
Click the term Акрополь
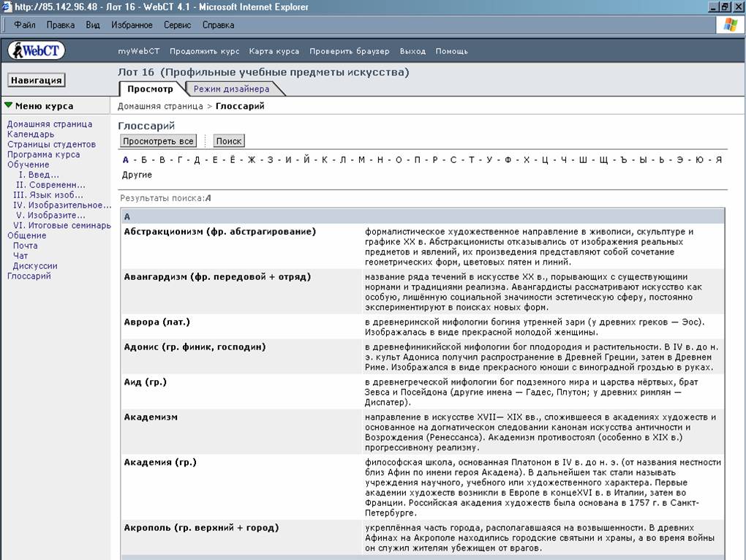201,528
